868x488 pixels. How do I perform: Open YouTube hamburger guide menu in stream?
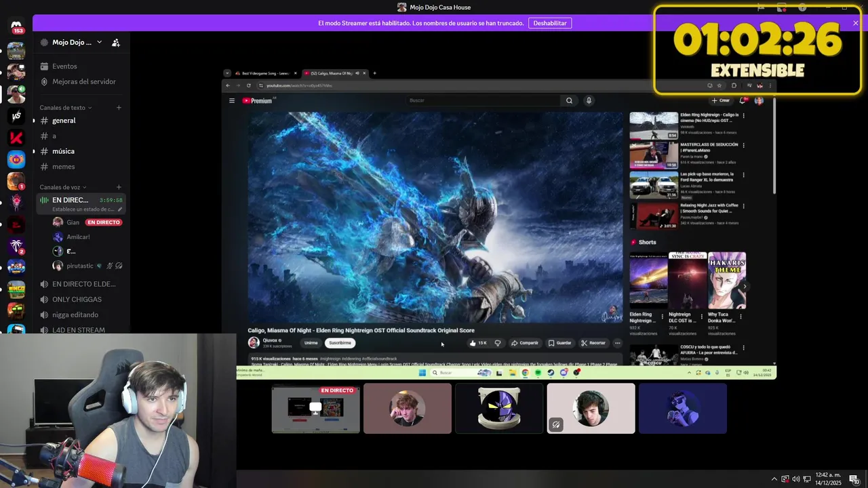tap(231, 100)
